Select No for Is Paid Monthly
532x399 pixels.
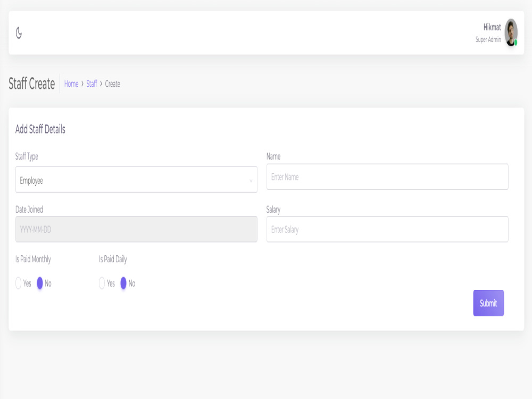40,283
